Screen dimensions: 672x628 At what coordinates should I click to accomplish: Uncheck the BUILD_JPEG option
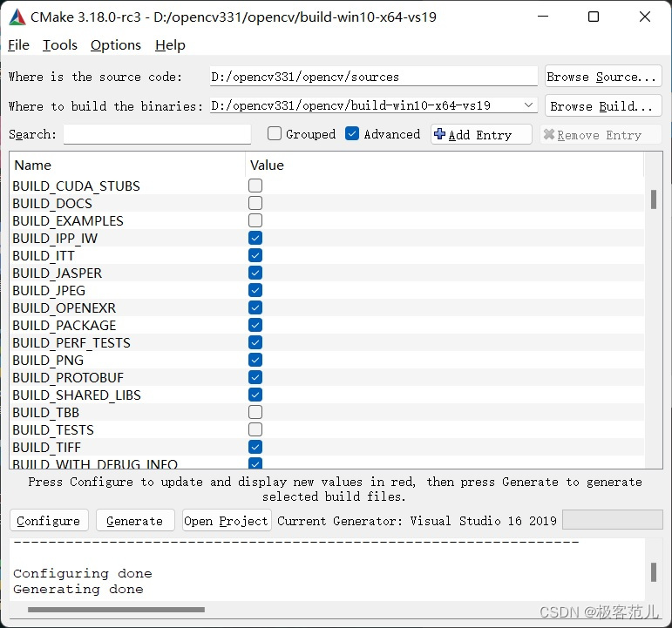[255, 290]
